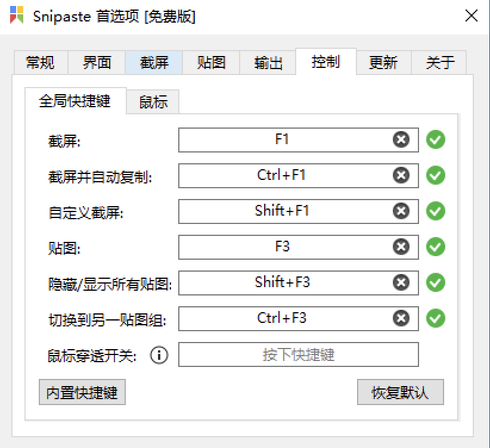Focus the hotkey field showing Ctrl+F1
Screen dimensions: 490x448
pyautogui.click(x=299, y=176)
